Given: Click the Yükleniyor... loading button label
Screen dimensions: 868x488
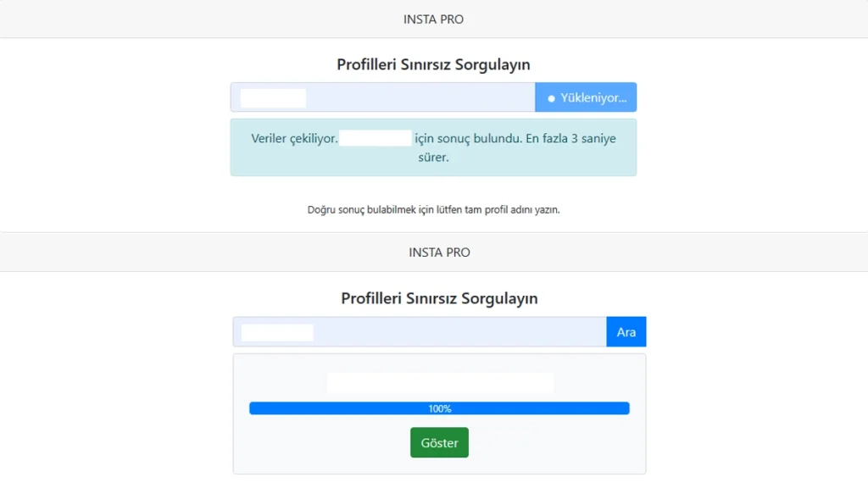Looking at the screenshot, I should pyautogui.click(x=593, y=98).
